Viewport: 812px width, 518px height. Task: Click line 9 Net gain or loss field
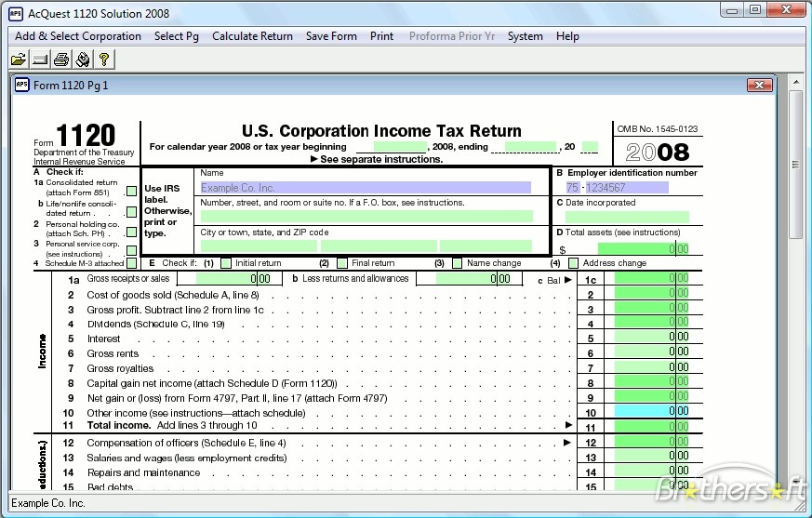[x=652, y=396]
